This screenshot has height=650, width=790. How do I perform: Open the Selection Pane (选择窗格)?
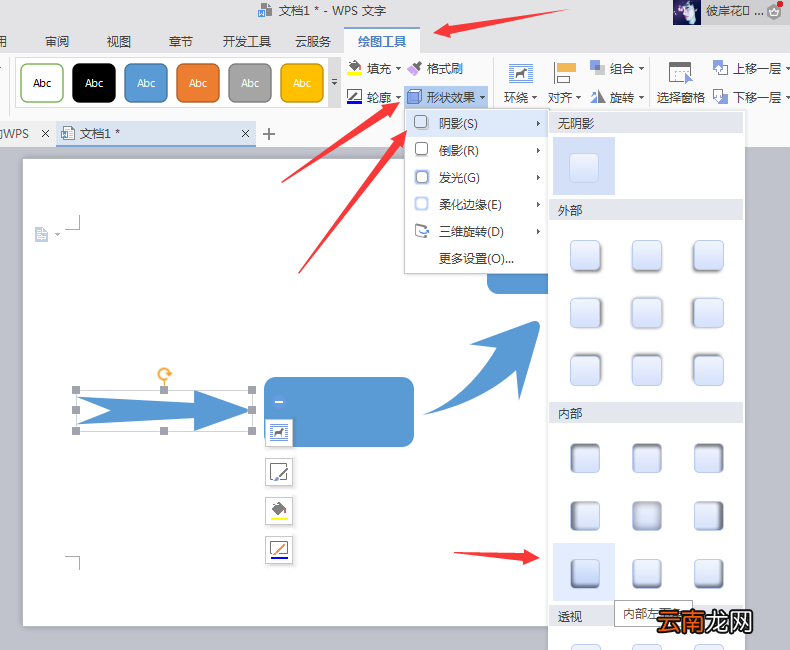pyautogui.click(x=680, y=83)
